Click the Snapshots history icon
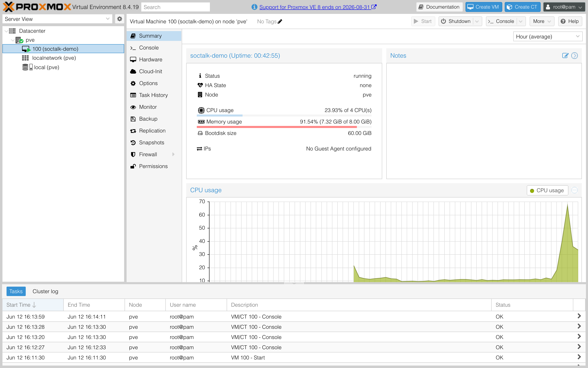 [x=133, y=143]
